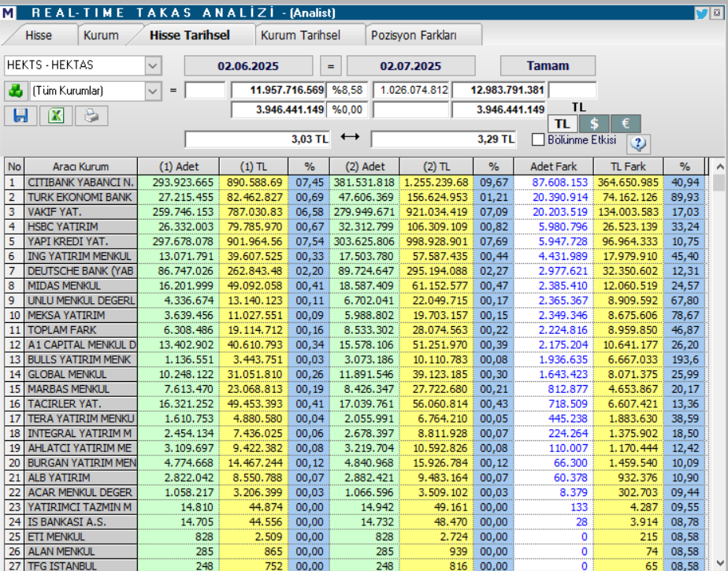Image resolution: width=728 pixels, height=571 pixels.
Task: Click the M application logo icon
Action: point(8,13)
